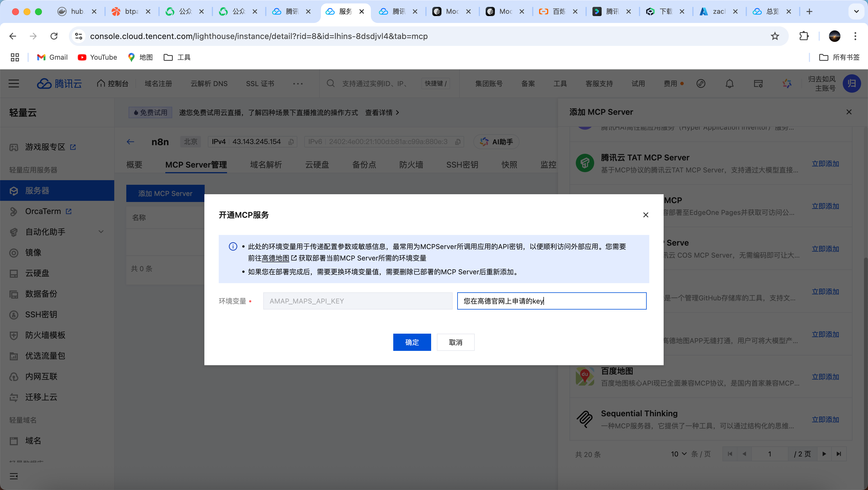
Task: Switch to the 概要 tab
Action: (x=134, y=165)
